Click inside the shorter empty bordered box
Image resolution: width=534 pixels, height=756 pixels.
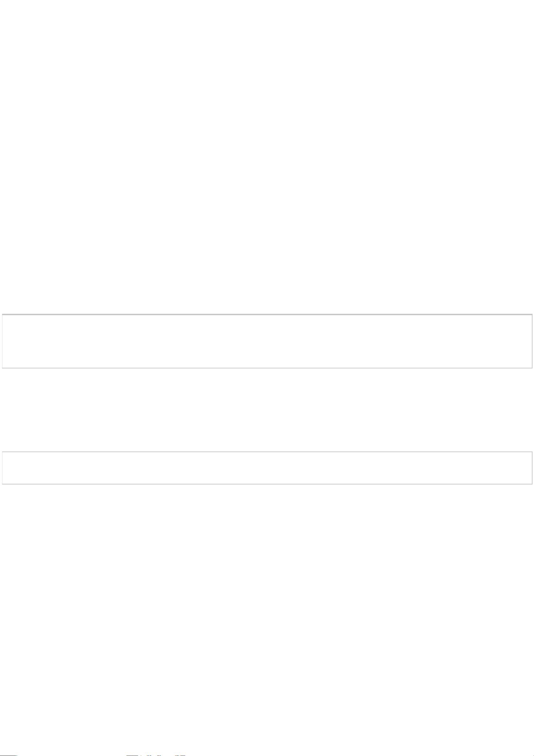pos(267,468)
